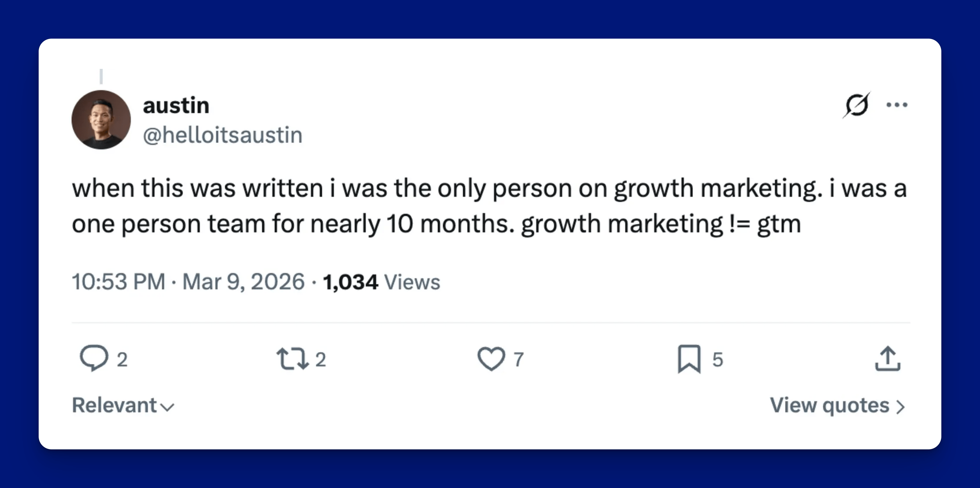Open the 1,034 Views analytics
The width and height of the screenshot is (980, 488).
[381, 282]
